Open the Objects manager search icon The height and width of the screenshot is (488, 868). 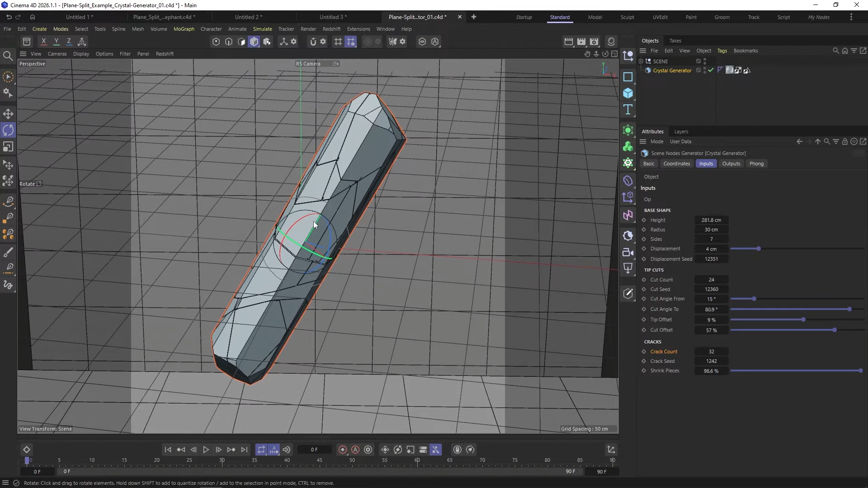pos(835,51)
